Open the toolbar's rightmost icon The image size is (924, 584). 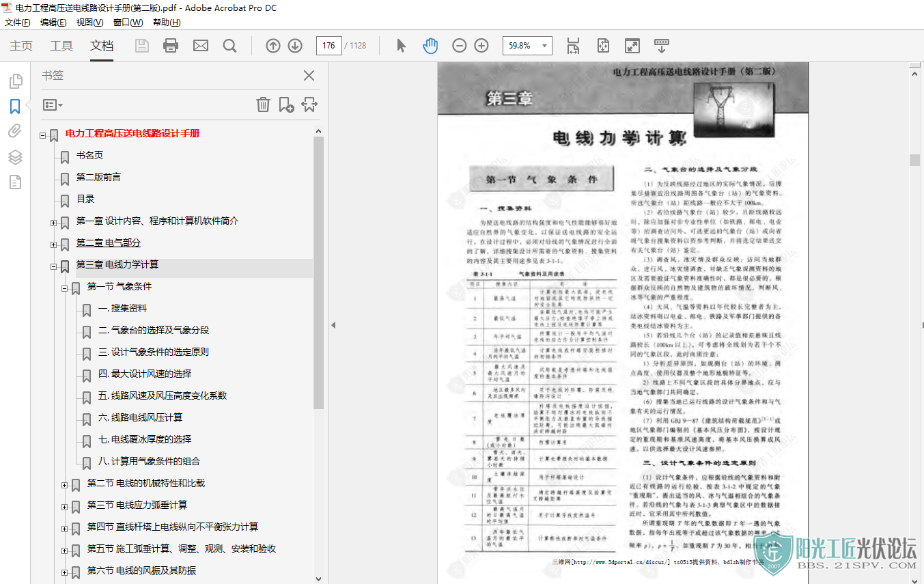click(662, 46)
